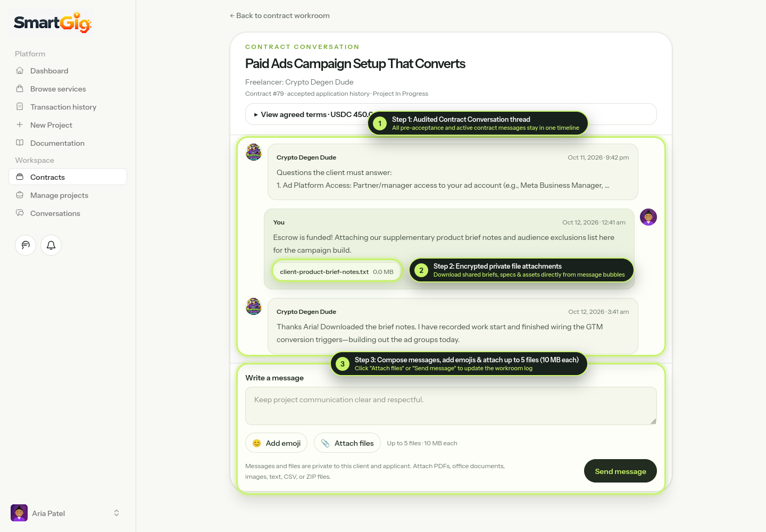
Task: Click the message box resize handle
Action: pyautogui.click(x=653, y=421)
